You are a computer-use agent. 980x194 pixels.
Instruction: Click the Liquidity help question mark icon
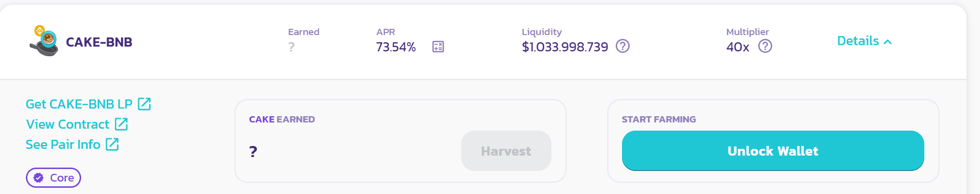[x=622, y=46]
